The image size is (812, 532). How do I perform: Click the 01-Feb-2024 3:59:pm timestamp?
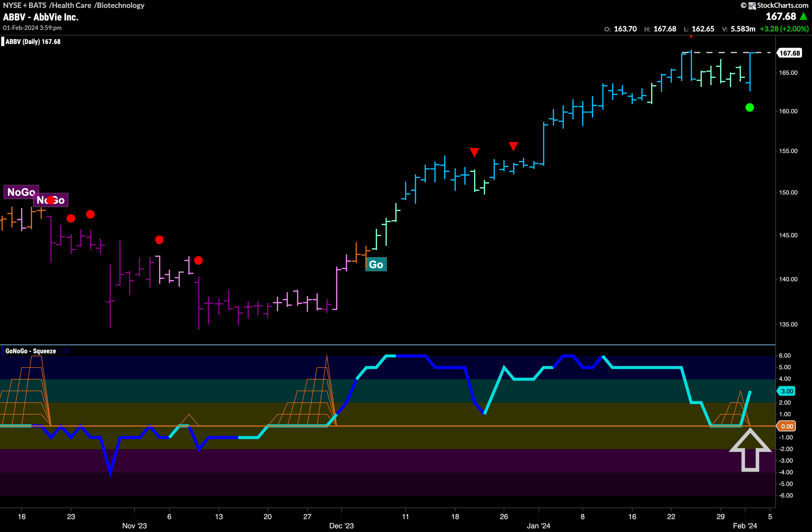coord(32,28)
